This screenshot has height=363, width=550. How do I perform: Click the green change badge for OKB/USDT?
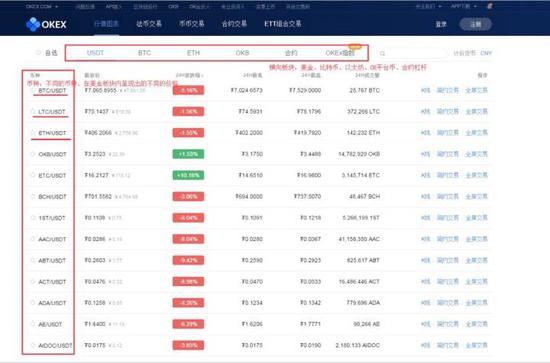pyautogui.click(x=188, y=154)
